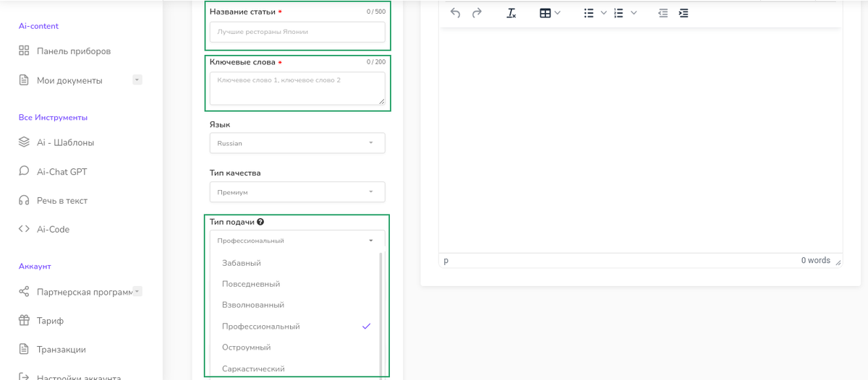Apply bulleted list formatting
Screen dimensions: 868x380
[589, 13]
